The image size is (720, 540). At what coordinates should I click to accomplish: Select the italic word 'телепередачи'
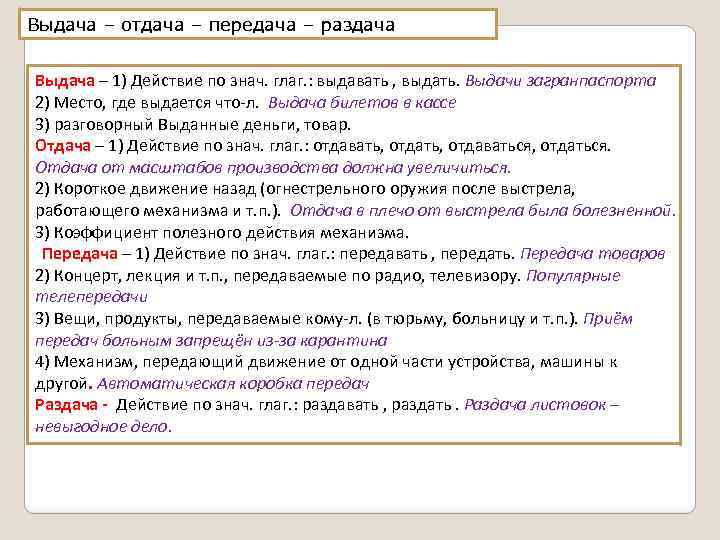point(91,297)
